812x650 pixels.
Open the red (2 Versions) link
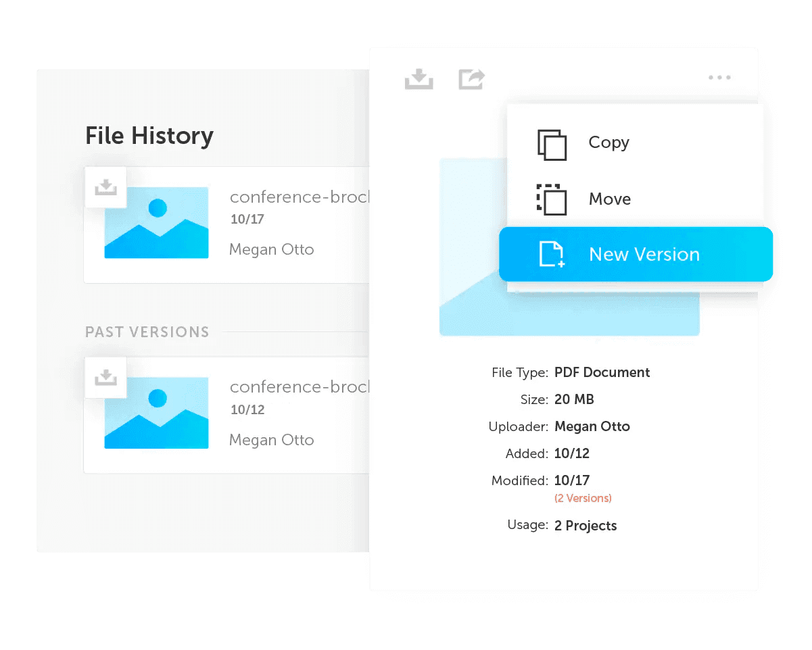[583, 499]
